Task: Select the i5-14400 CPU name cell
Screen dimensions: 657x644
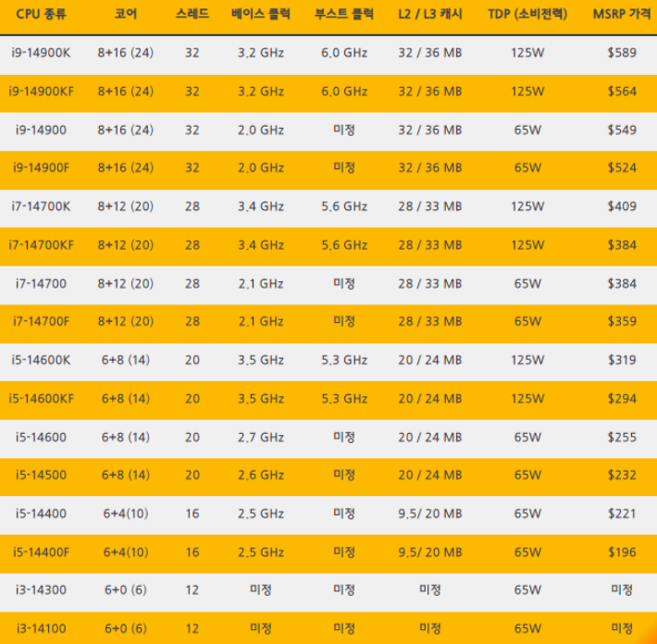Action: (41, 514)
